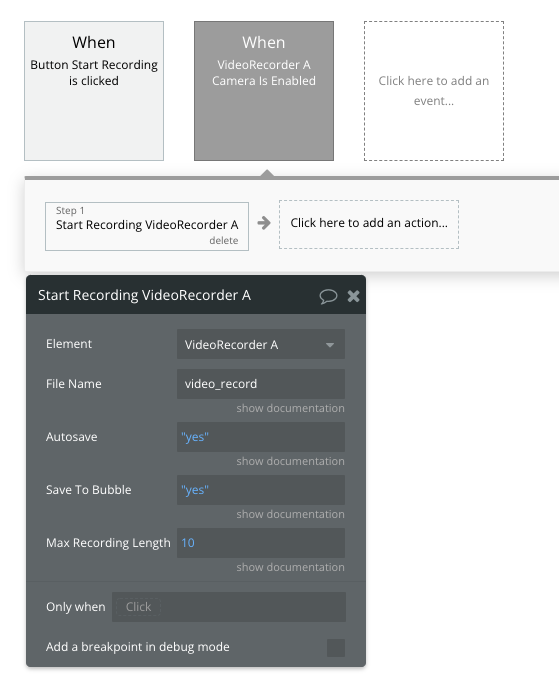Select Step 1 Start Recording VideoRecorder A
Image resolution: width=559 pixels, height=696 pixels.
click(147, 226)
